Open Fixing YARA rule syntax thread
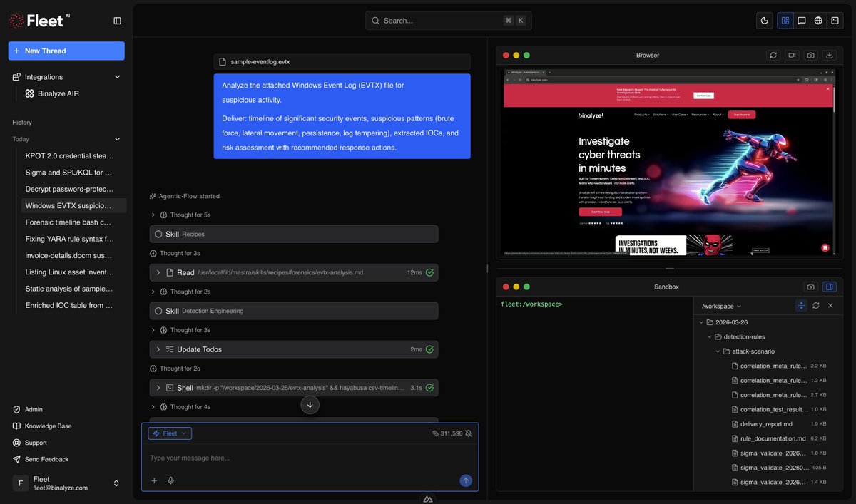Image resolution: width=856 pixels, height=504 pixels. click(69, 239)
